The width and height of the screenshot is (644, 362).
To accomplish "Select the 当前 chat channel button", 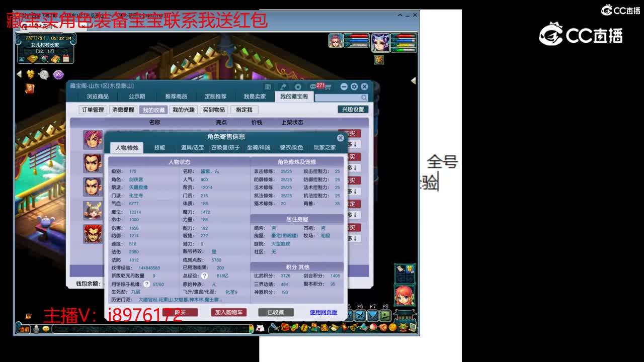I will 24,329.
